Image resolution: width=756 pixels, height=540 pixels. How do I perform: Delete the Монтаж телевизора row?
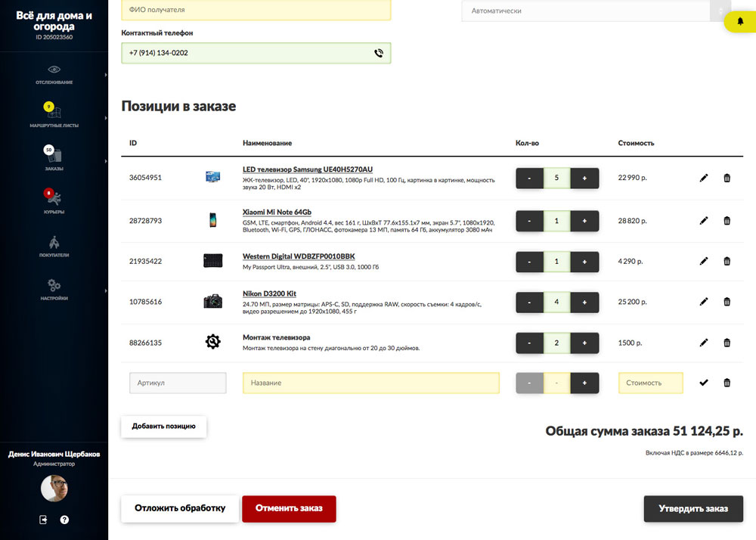coord(727,343)
